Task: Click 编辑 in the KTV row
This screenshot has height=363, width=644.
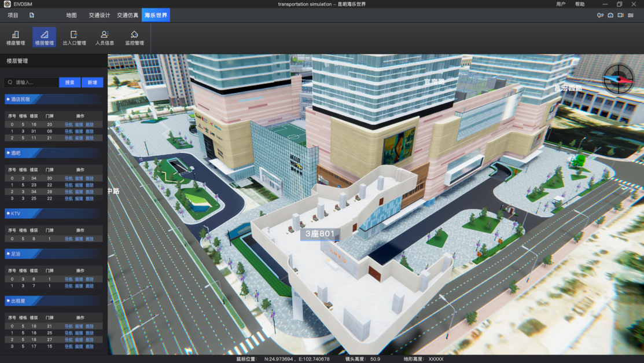Action: tap(79, 239)
